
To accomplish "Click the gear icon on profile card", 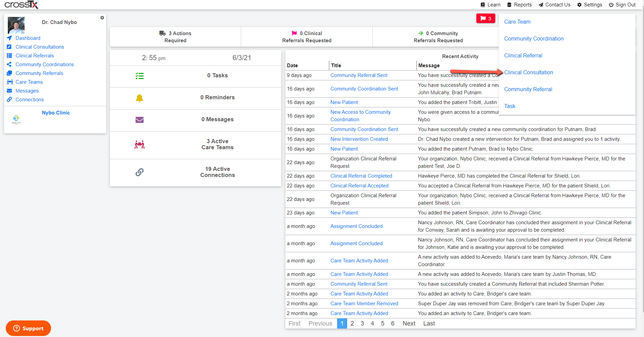I will [x=102, y=18].
